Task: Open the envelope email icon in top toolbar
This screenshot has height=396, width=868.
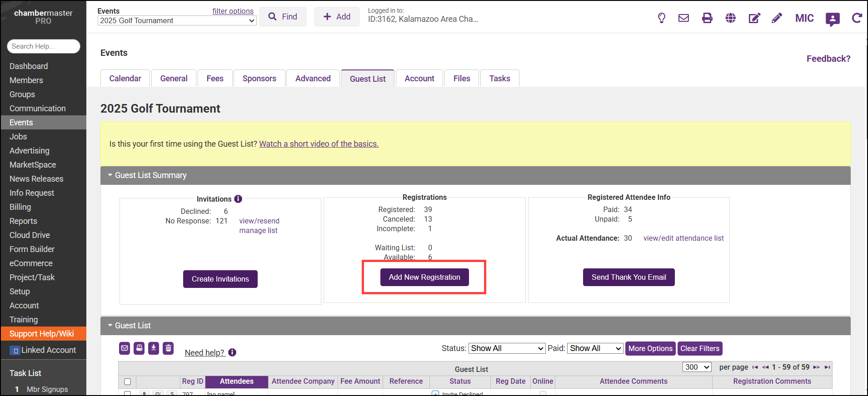Action: click(683, 18)
